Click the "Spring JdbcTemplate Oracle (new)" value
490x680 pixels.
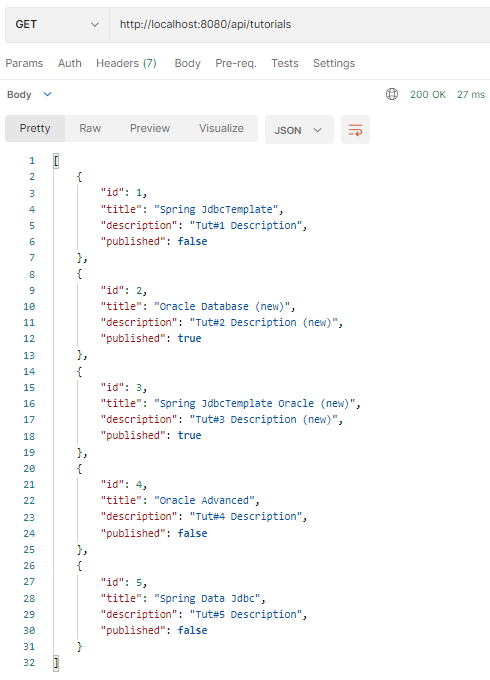pyautogui.click(x=255, y=404)
